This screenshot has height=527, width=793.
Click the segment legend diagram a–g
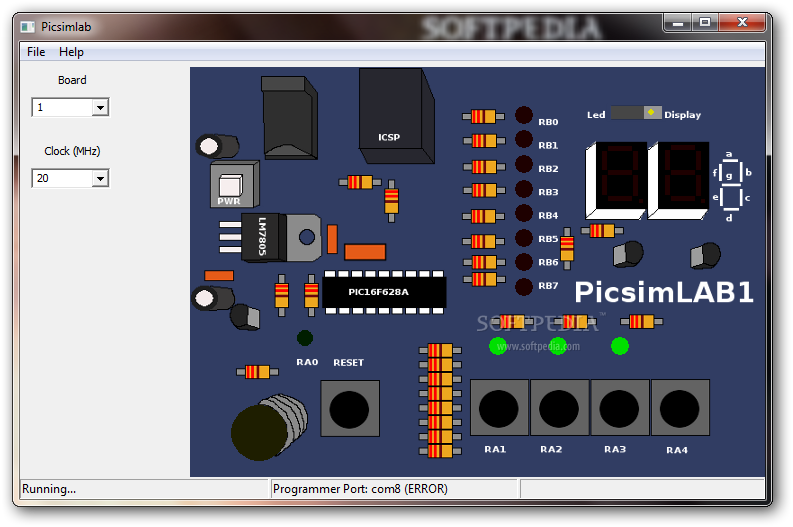click(x=731, y=186)
